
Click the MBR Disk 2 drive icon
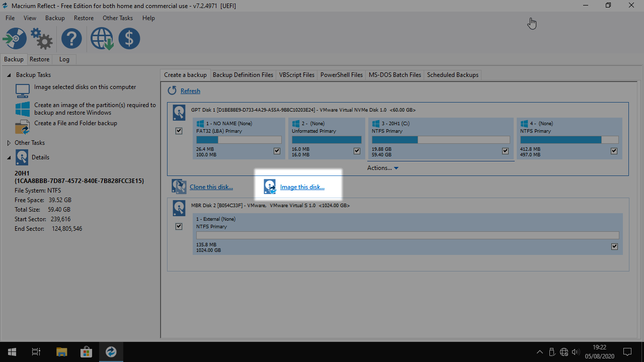[179, 208]
